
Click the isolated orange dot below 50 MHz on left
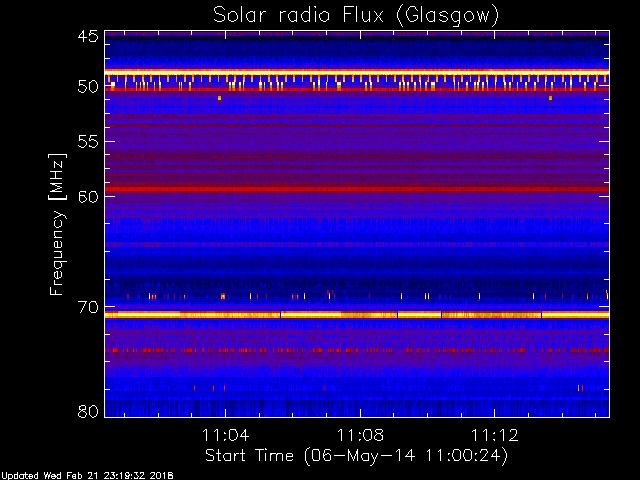tap(219, 98)
